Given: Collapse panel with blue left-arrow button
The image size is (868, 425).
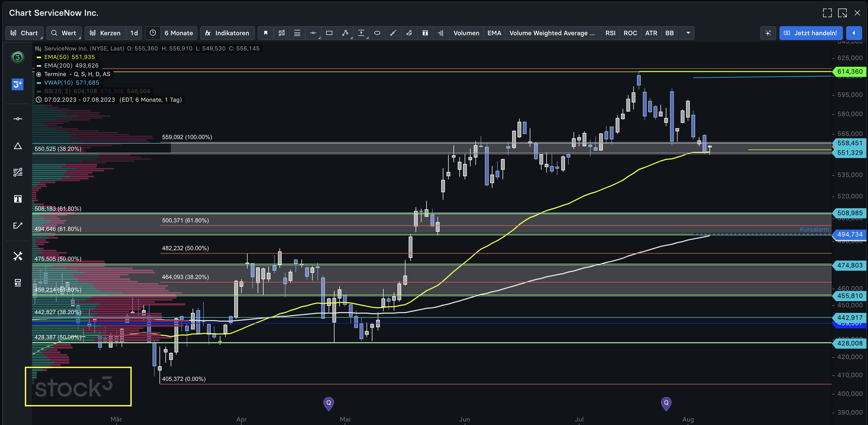Looking at the screenshot, I should (x=854, y=33).
